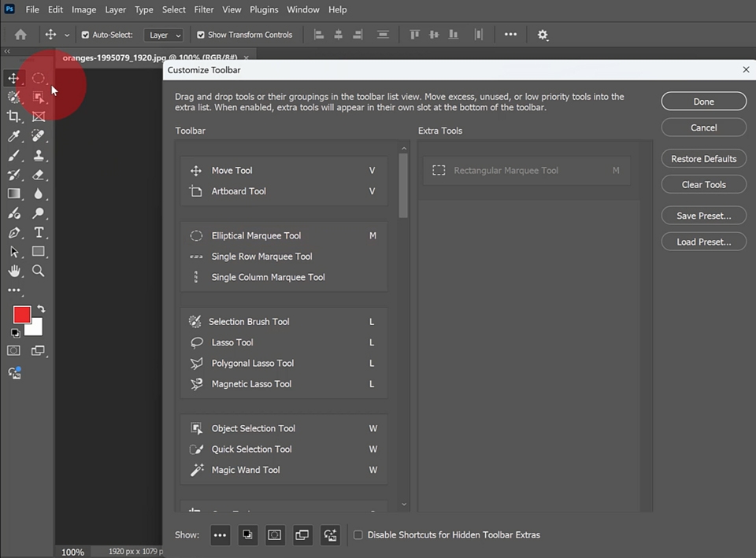Open the Move tool preset picker arrow

[x=67, y=35]
